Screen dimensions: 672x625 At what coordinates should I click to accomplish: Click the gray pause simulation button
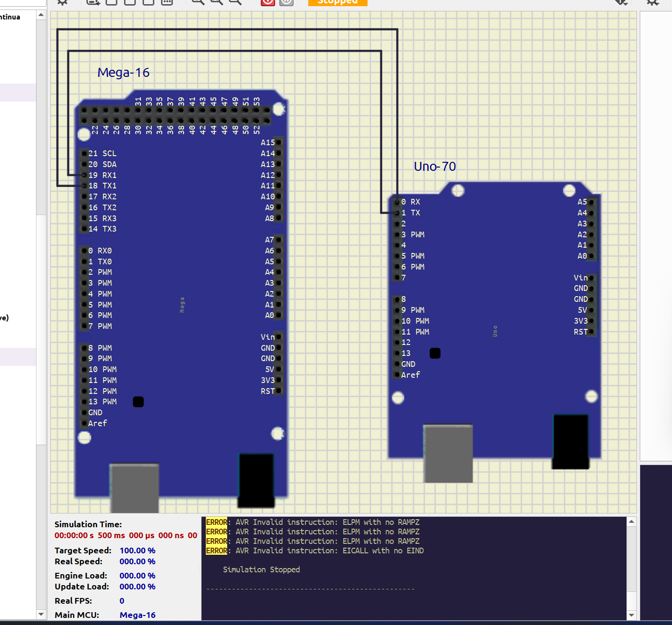point(286,1)
